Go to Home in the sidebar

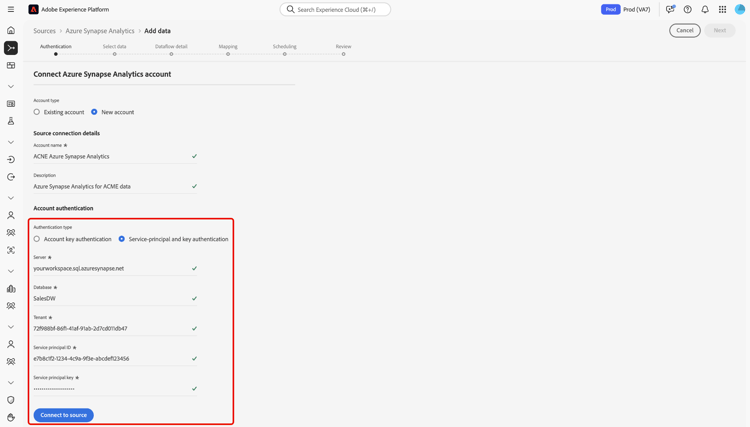11,30
